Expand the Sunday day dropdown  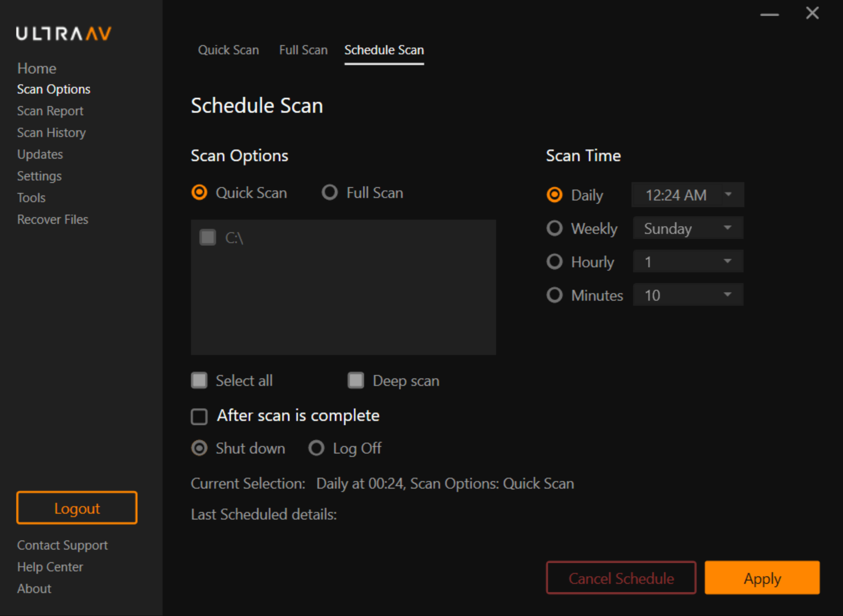(688, 228)
